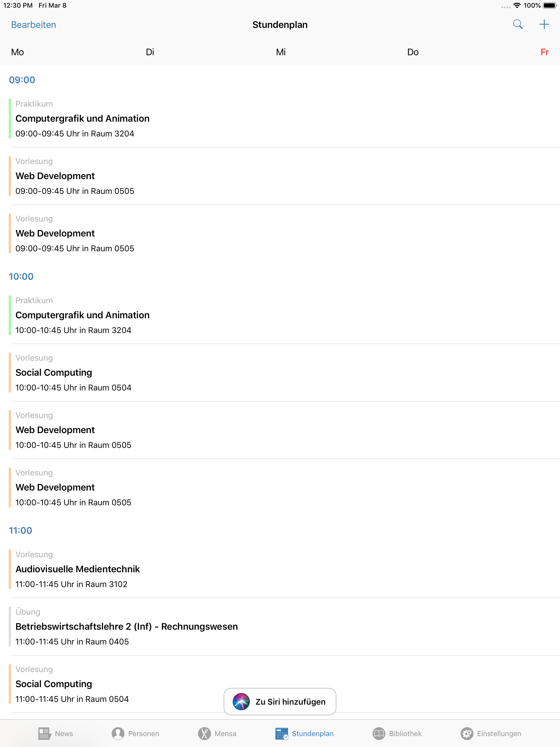The image size is (560, 747).
Task: Open 09:00 Computergrafik und Animation Praktikum
Action: click(280, 119)
